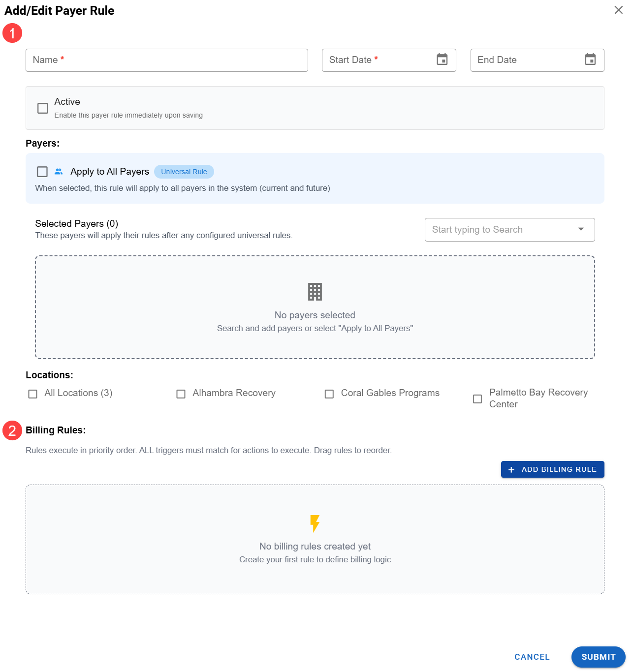The image size is (633, 672).
Task: Select the All Locations (3) checkbox
Action: [x=33, y=394]
